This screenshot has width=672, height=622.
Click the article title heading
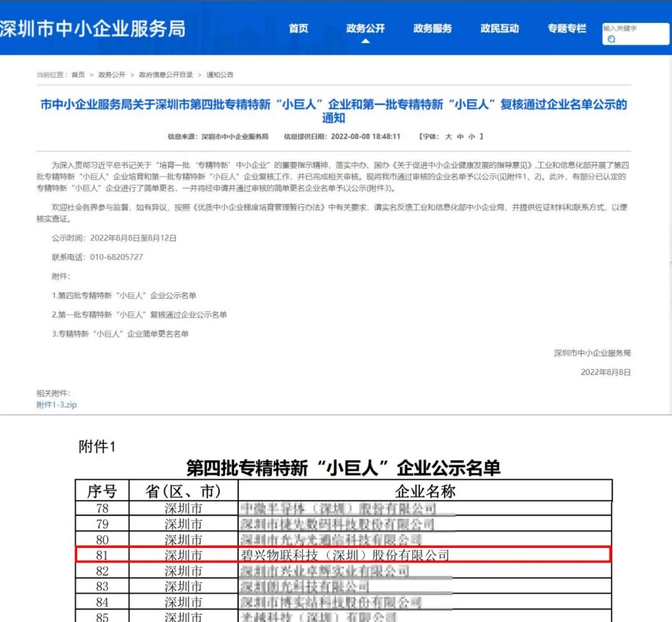[334, 111]
